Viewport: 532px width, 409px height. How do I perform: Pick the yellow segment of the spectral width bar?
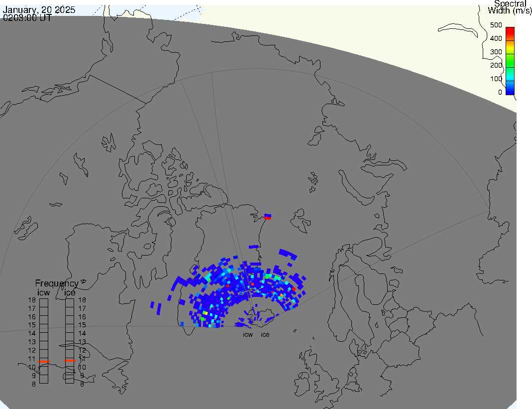(510, 47)
